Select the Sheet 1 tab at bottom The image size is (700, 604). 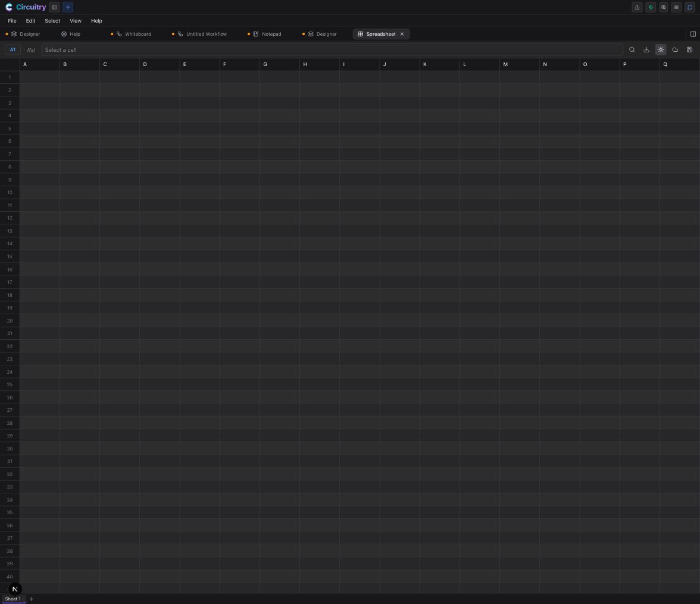point(13,599)
